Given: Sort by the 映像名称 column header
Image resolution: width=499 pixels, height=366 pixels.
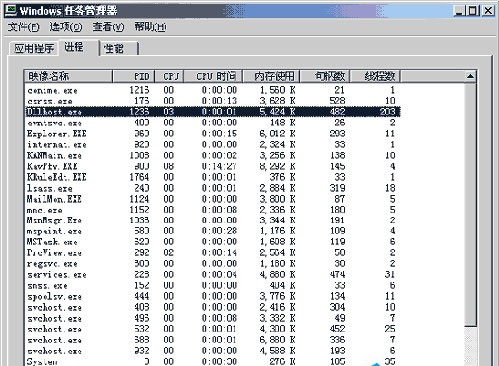Looking at the screenshot, I should point(68,76).
